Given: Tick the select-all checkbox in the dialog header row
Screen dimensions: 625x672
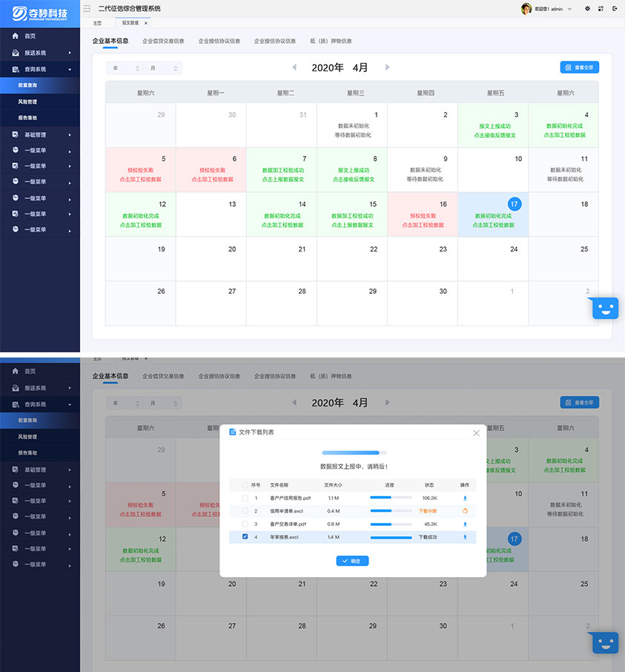Looking at the screenshot, I should tap(245, 485).
